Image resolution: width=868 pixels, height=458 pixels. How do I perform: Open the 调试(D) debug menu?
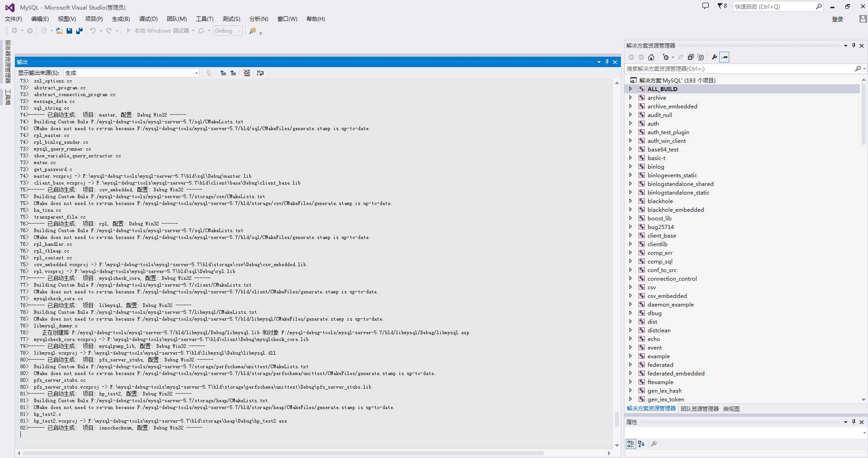point(148,19)
